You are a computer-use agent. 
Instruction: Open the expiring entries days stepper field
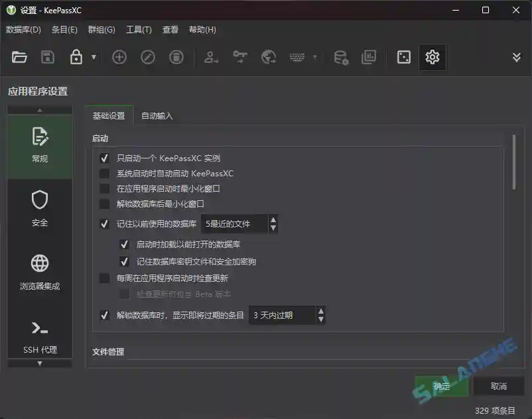point(285,316)
